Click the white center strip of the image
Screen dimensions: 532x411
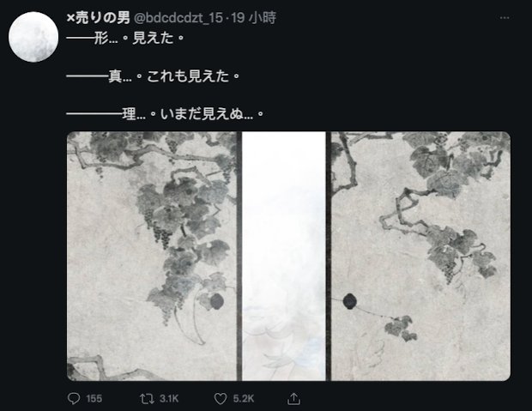284,257
